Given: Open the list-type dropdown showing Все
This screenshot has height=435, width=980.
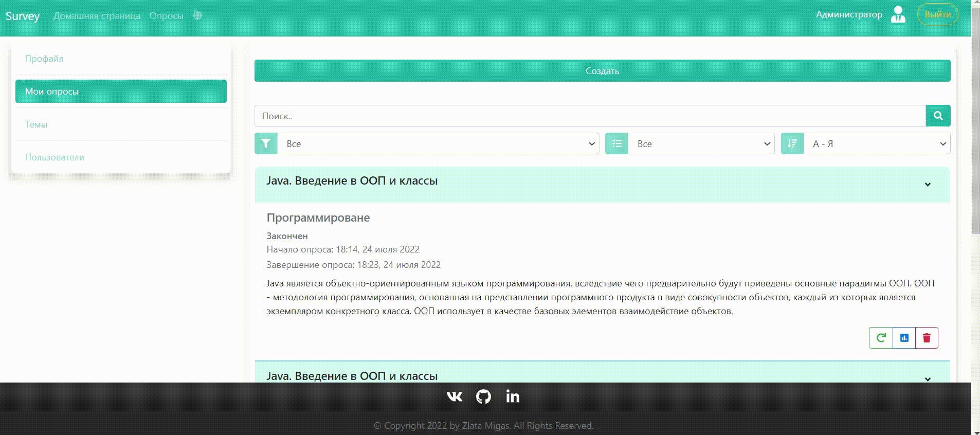Looking at the screenshot, I should pos(701,144).
